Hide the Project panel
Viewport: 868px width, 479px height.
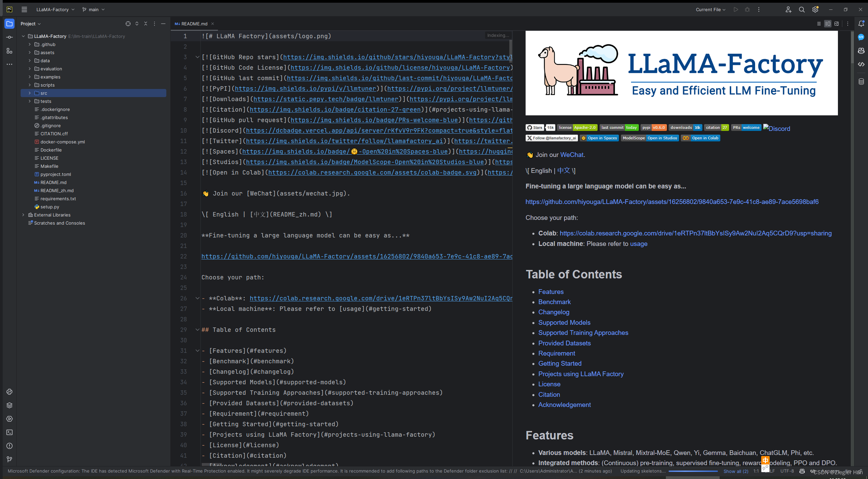click(163, 24)
